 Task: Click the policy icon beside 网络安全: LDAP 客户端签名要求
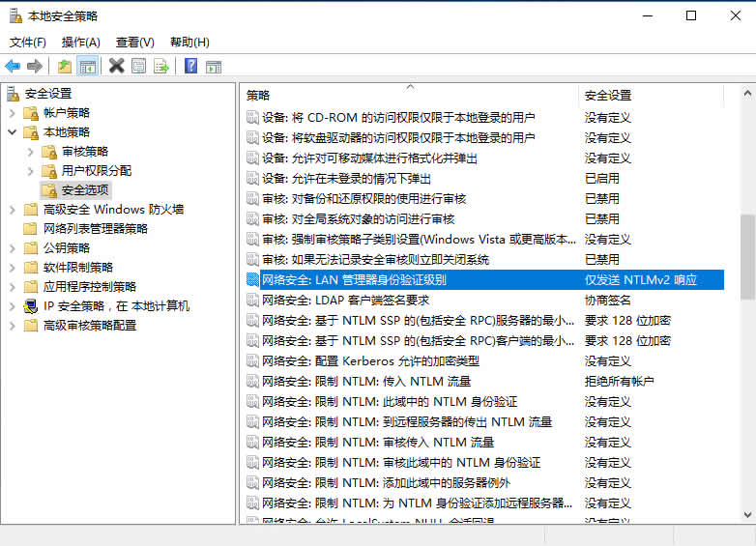pyautogui.click(x=252, y=301)
